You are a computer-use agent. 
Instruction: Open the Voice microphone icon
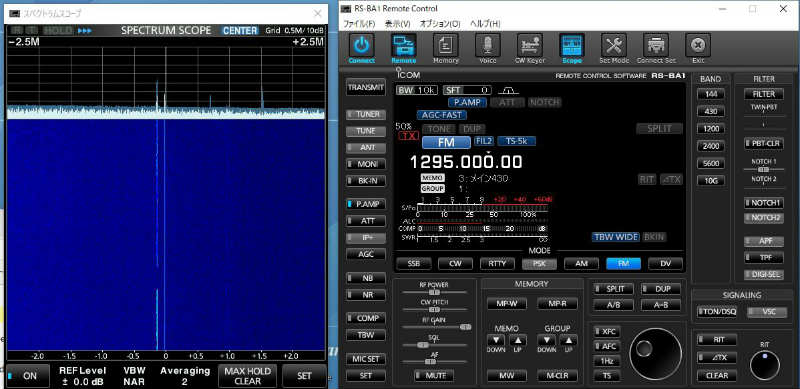tap(488, 46)
